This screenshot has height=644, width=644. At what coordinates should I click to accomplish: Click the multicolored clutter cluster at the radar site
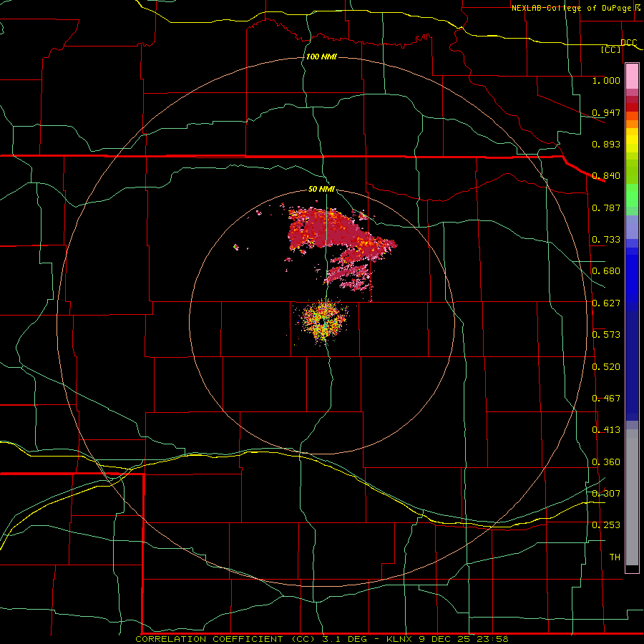tap(323, 321)
